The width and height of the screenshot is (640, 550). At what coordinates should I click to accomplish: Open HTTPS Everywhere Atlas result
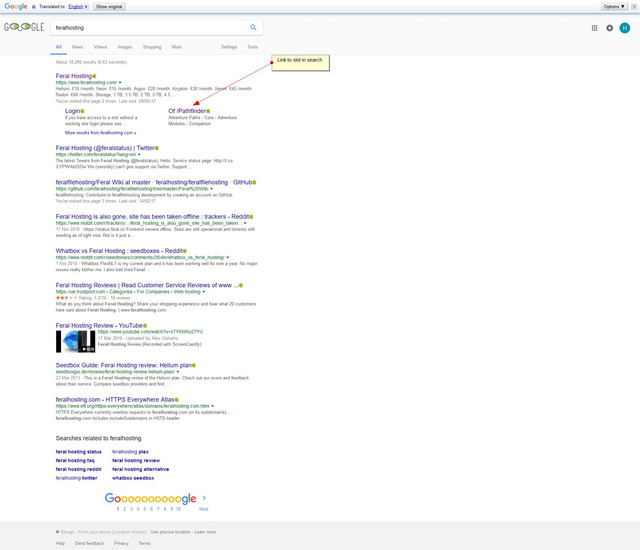click(115, 399)
